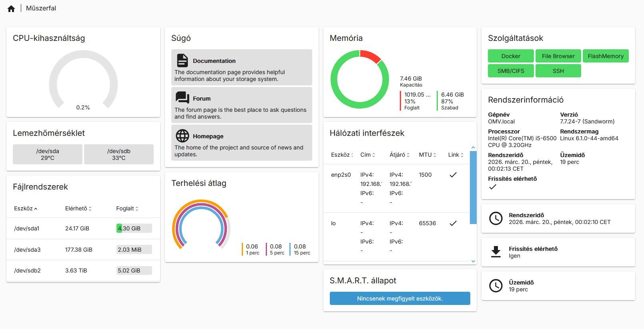Click the network interfaces scrollbar thumb
Image resolution: width=644 pixels, height=329 pixels.
tap(473, 187)
